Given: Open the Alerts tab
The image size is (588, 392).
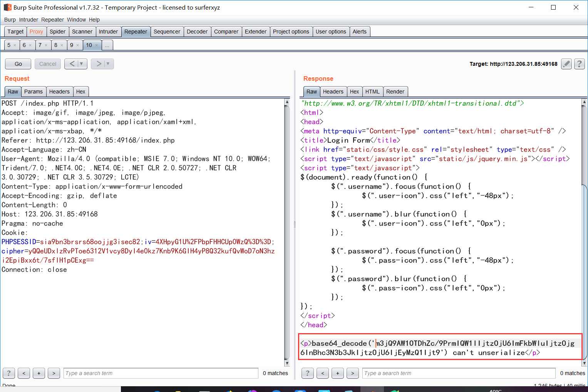Looking at the screenshot, I should pos(360,32).
